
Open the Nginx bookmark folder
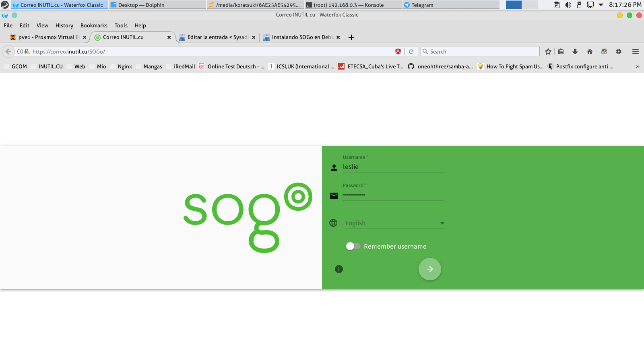pyautogui.click(x=121, y=67)
